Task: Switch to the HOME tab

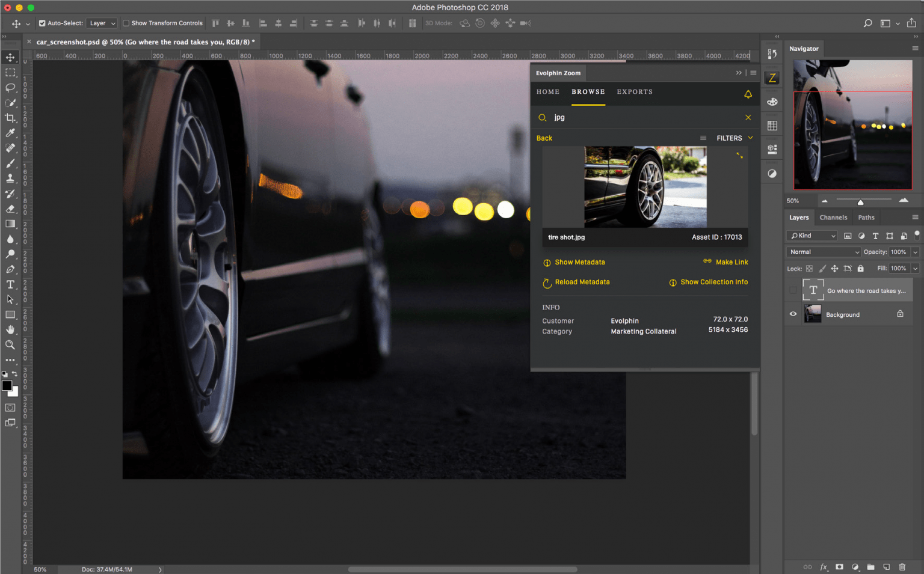Action: [x=547, y=92]
